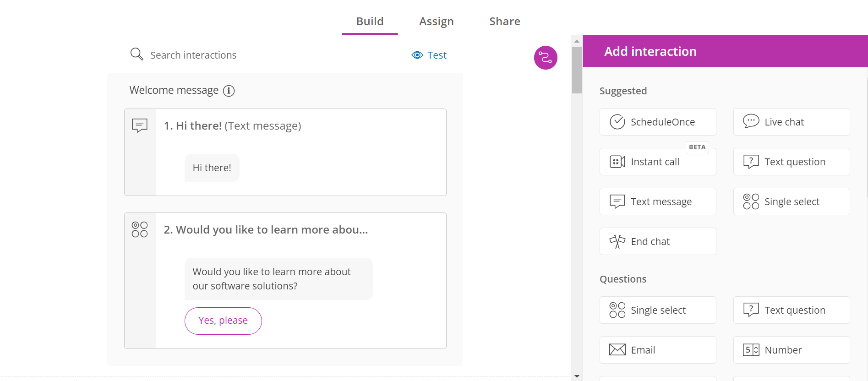
Task: Click the Text message icon on interaction 1
Action: tap(140, 125)
